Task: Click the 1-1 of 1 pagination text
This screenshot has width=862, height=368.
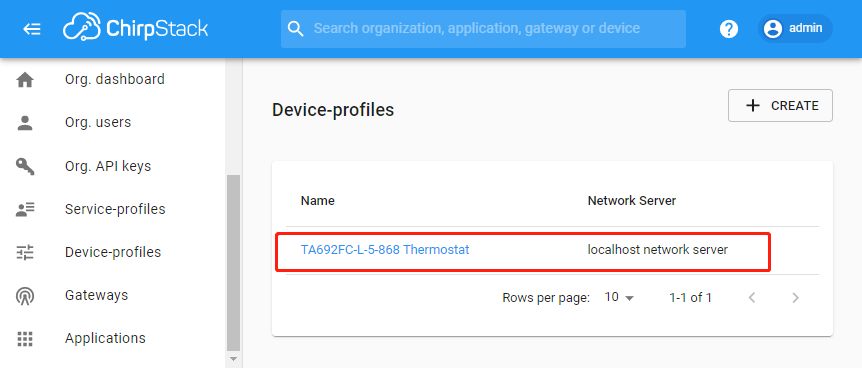Action: coord(690,298)
